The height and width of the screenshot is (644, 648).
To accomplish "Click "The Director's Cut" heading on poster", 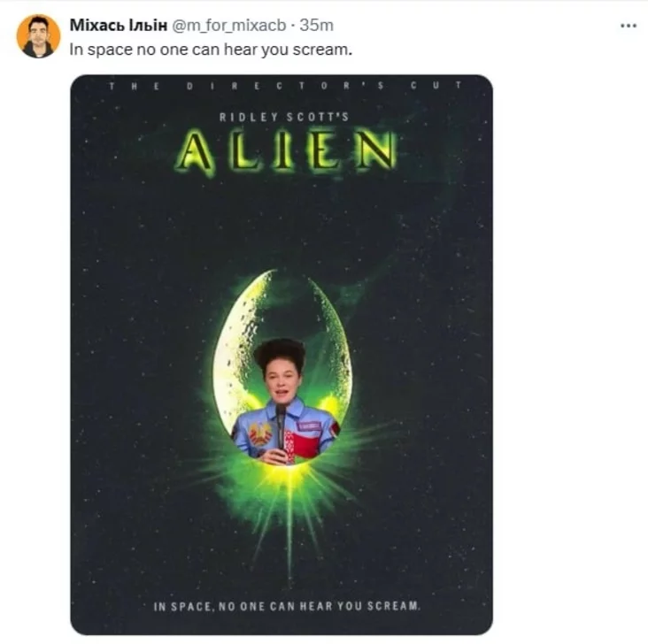I will click(x=283, y=85).
